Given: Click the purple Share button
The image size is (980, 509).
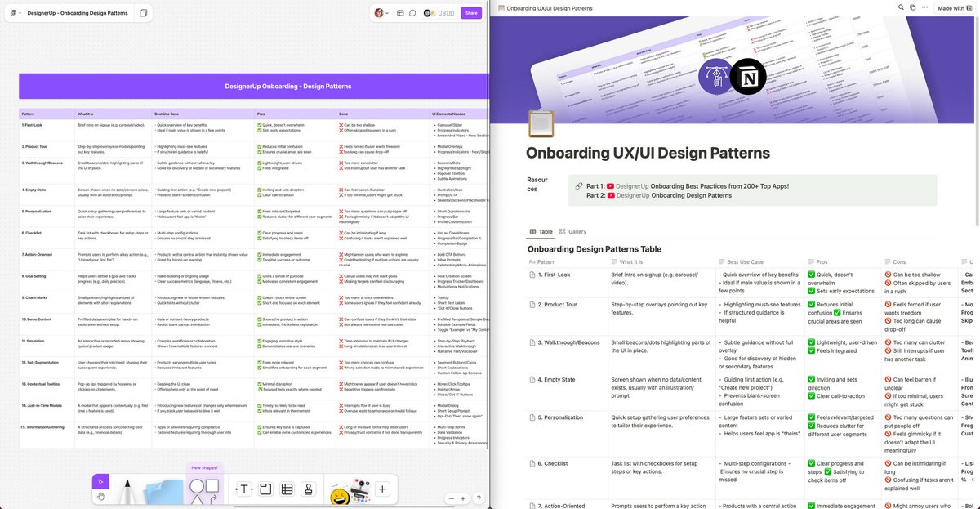Looking at the screenshot, I should [471, 13].
